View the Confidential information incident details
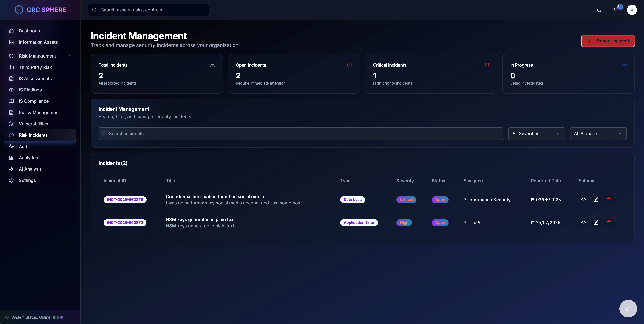 [x=583, y=200]
